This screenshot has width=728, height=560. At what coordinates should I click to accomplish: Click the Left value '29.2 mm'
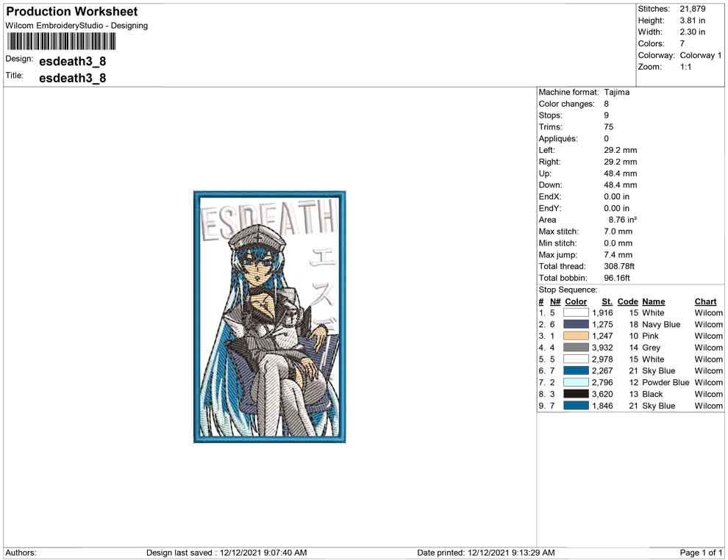[x=621, y=151]
